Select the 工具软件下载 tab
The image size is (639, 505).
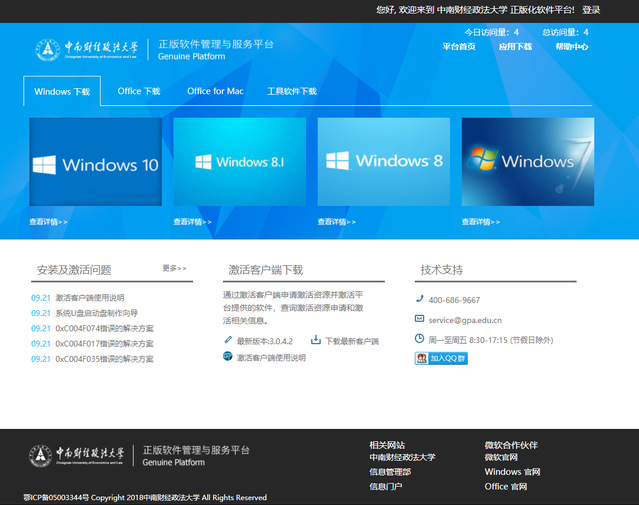291,91
